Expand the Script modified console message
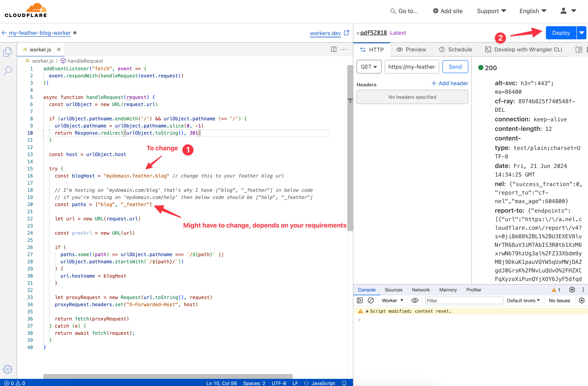Viewport: 588px width, 386px height. (367, 311)
